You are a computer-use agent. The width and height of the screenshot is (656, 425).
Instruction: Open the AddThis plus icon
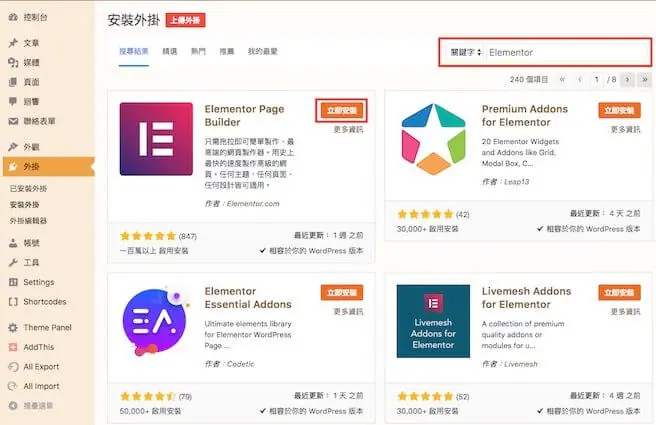click(13, 347)
